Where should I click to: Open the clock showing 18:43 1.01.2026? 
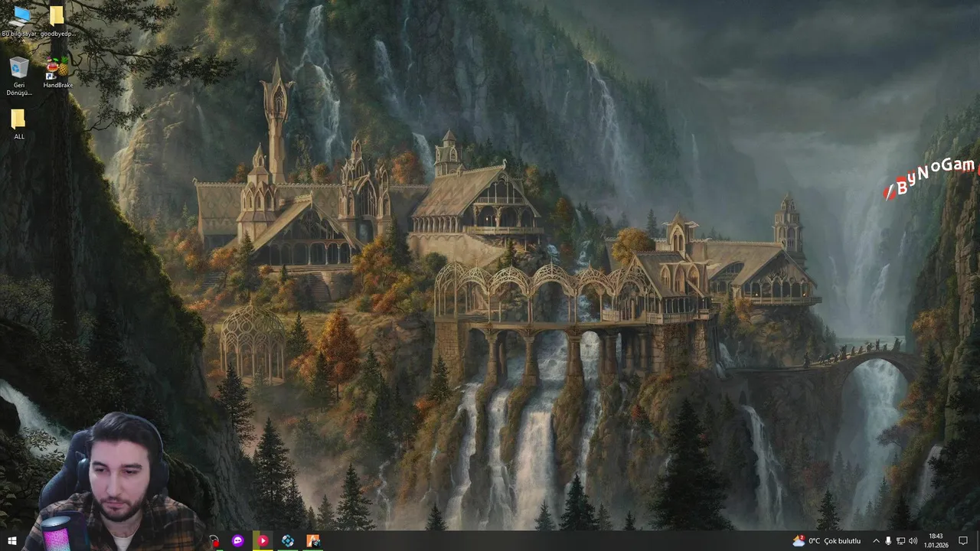coord(936,541)
